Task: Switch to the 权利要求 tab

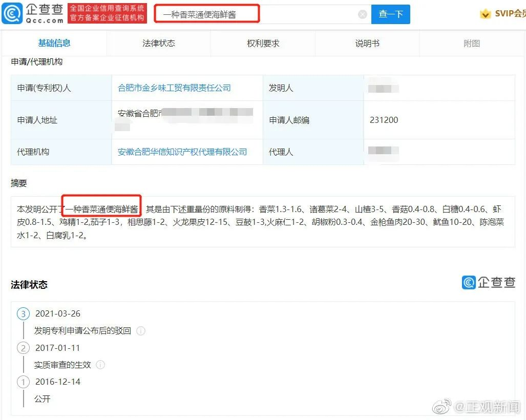Action: [263, 43]
